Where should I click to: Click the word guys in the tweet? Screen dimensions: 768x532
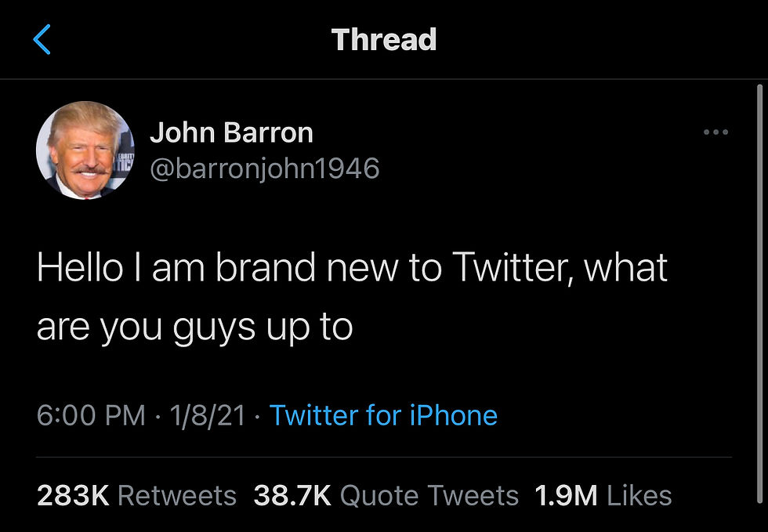pos(212,326)
